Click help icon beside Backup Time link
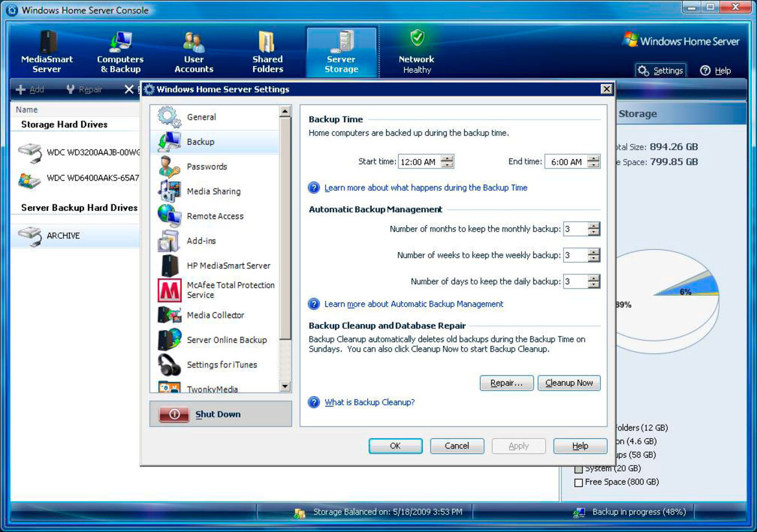 (x=314, y=188)
